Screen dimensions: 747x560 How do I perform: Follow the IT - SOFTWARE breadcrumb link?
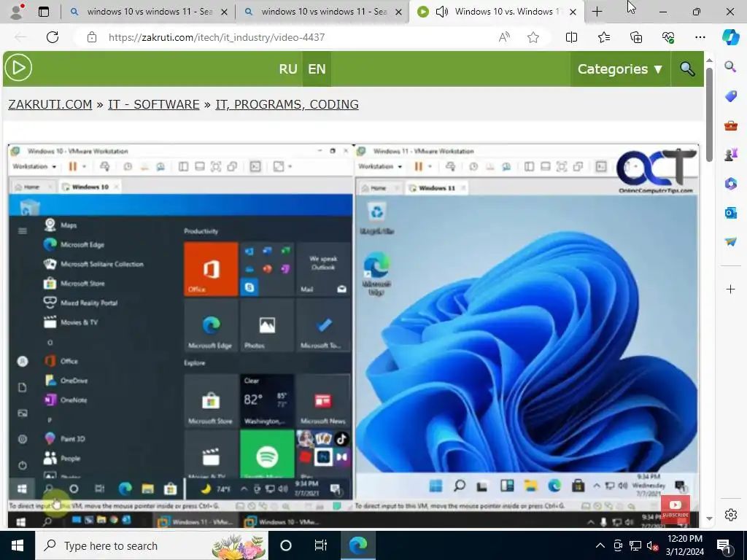pos(153,104)
